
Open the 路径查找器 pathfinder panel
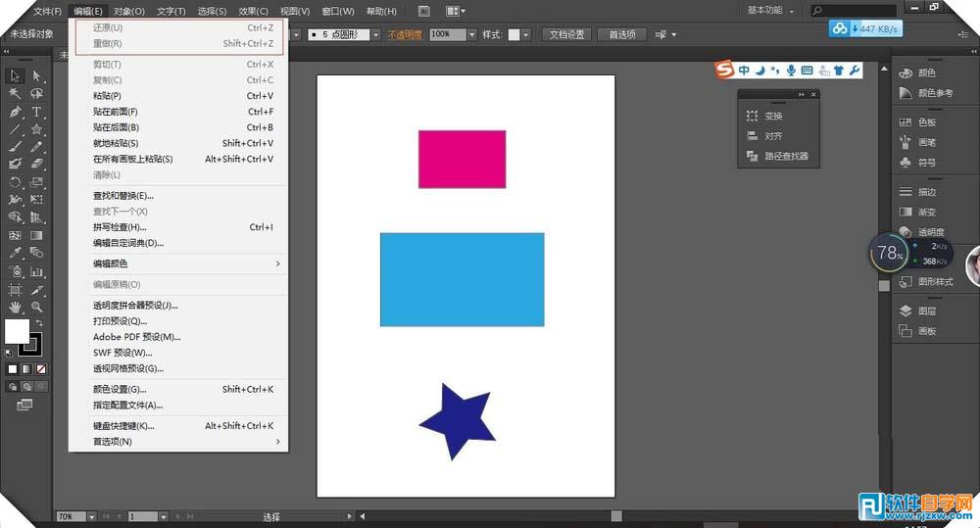point(779,156)
